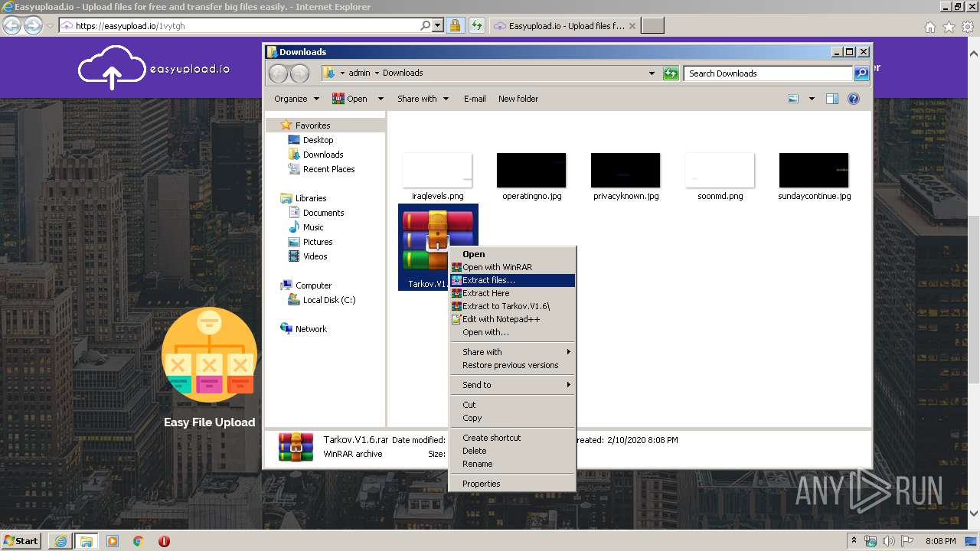Click the IE address bar URL
The width and height of the screenshot is (980, 551).
130,26
